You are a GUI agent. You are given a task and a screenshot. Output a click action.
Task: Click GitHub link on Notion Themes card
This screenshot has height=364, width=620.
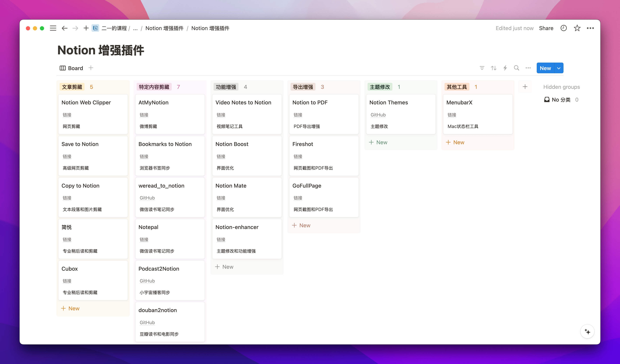378,115
